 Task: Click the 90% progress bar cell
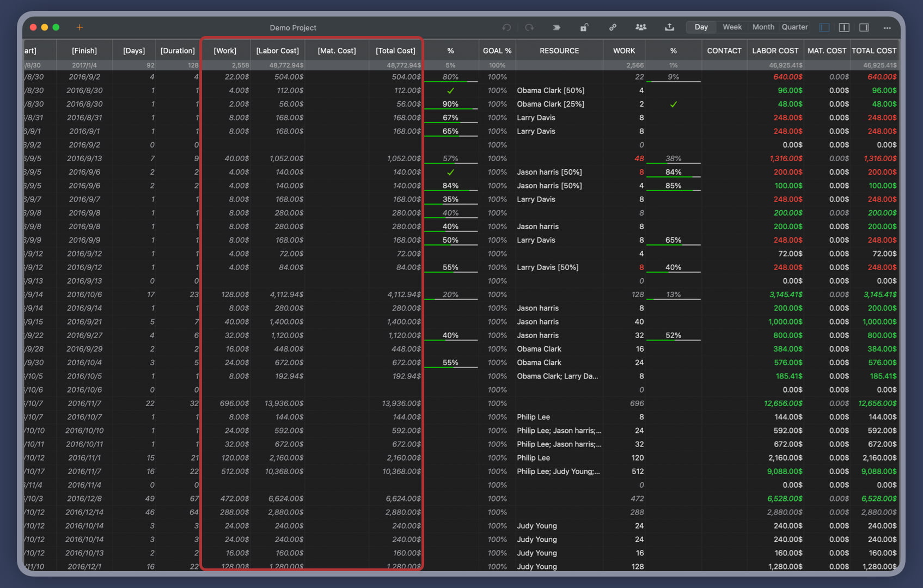click(450, 104)
